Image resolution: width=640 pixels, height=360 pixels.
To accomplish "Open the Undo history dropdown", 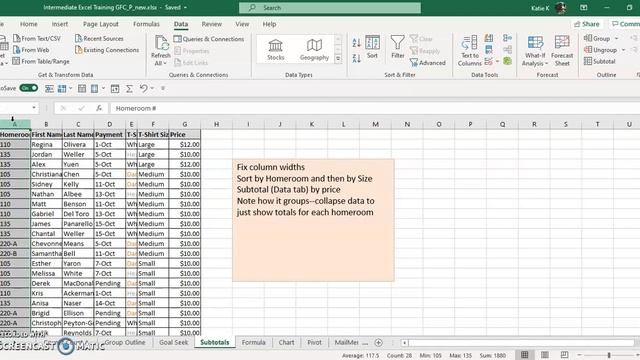I will pyautogui.click(x=152, y=88).
